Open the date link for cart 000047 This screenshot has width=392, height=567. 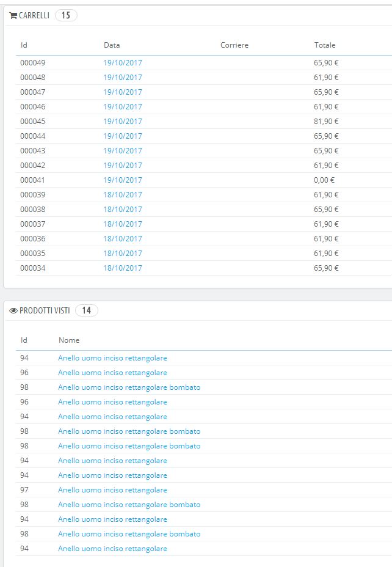click(123, 92)
